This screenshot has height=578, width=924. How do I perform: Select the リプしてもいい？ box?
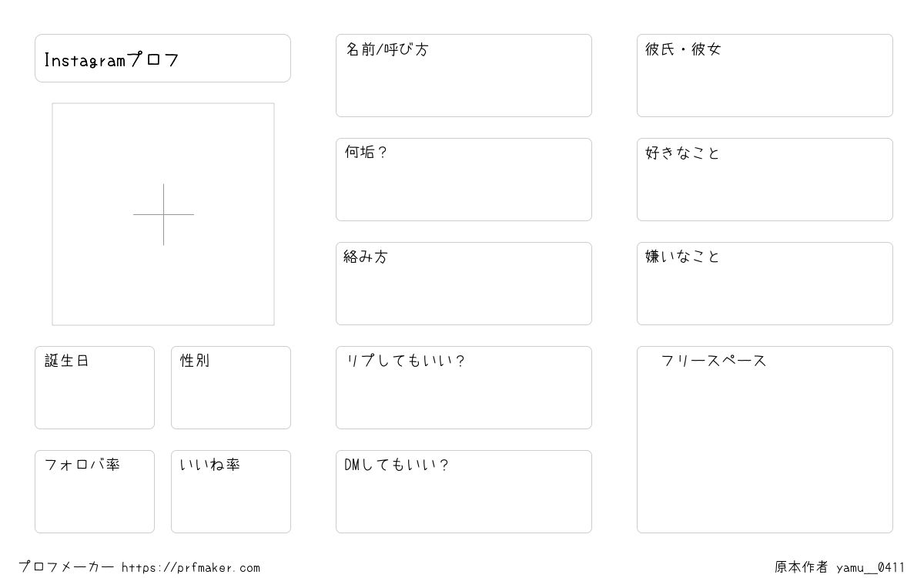(x=464, y=388)
